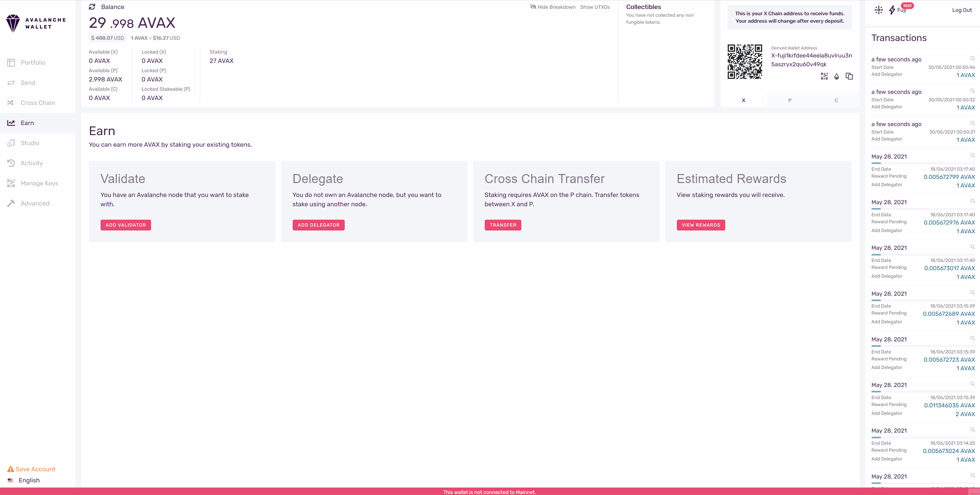Click the Manage Keys QR-style icon
The height and width of the screenshot is (495, 980).
pyautogui.click(x=11, y=183)
